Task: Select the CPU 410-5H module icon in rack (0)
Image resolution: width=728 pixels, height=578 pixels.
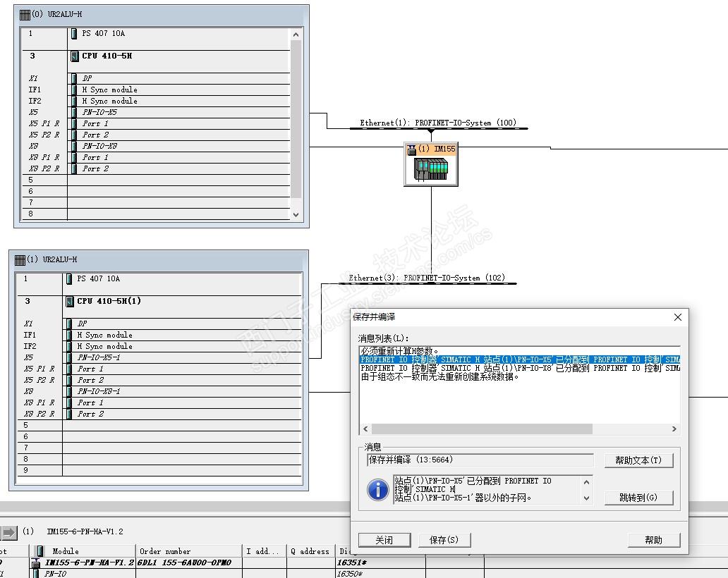Action: 74,56
